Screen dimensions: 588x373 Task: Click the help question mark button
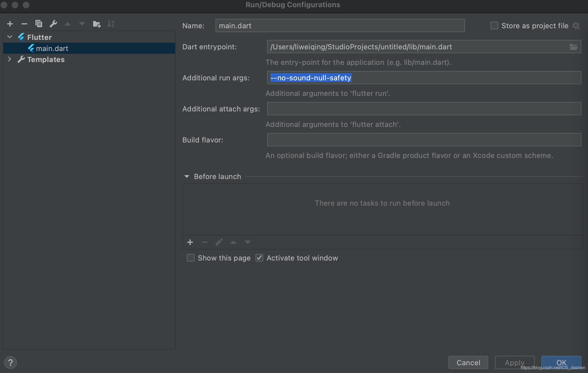point(11,362)
